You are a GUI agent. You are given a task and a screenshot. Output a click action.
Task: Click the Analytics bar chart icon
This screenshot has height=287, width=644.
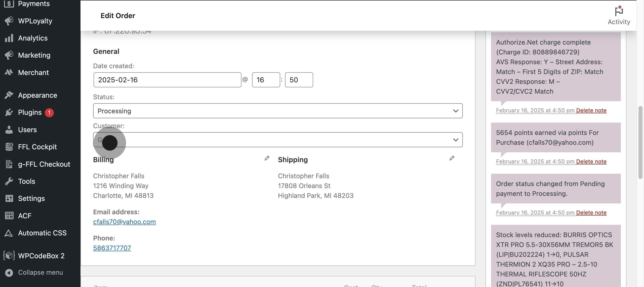[x=9, y=38]
